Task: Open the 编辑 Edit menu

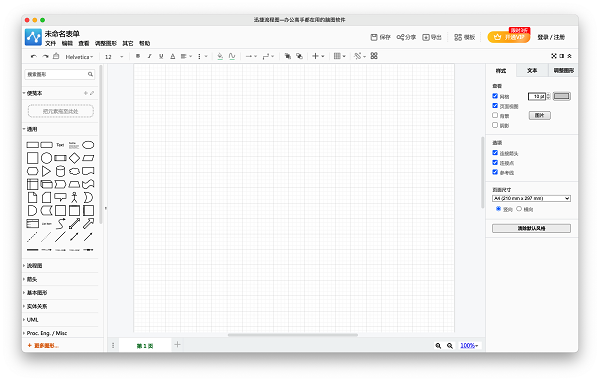Action: coord(67,43)
